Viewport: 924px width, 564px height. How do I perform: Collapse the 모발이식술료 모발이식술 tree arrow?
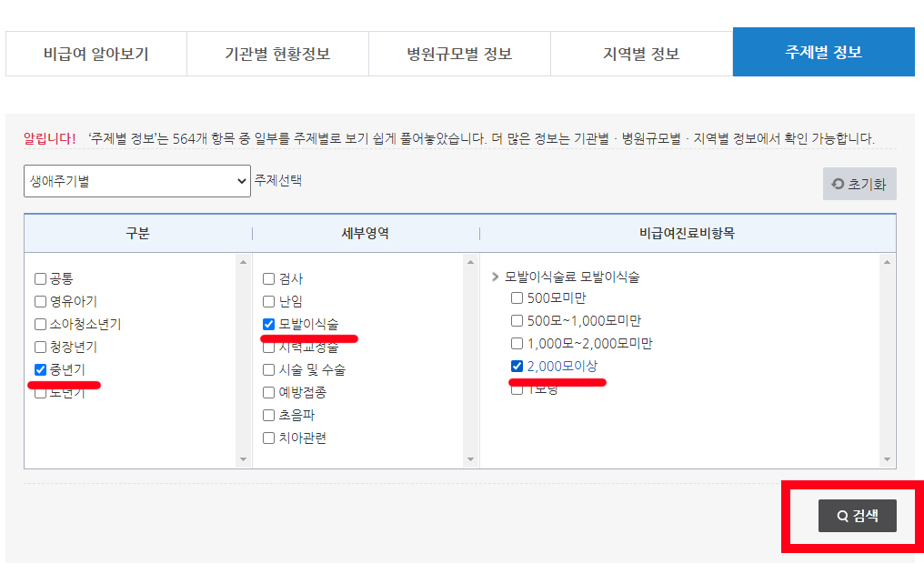click(x=495, y=277)
